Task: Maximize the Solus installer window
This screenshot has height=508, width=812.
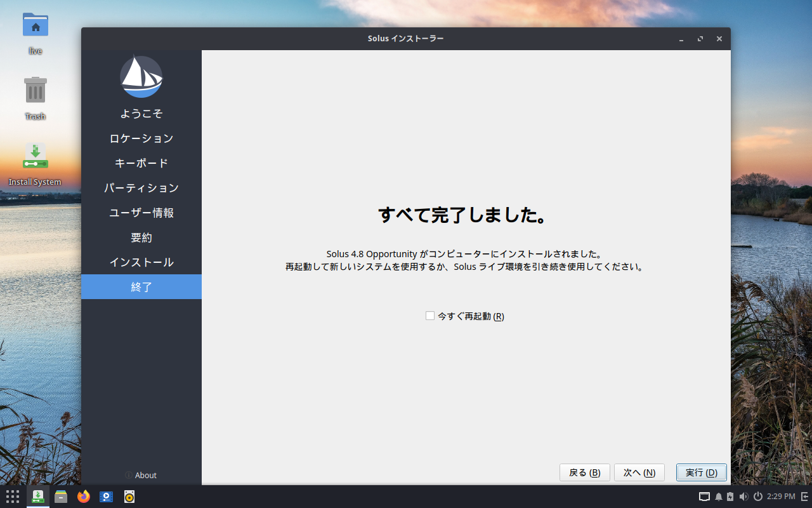Action: [700, 39]
